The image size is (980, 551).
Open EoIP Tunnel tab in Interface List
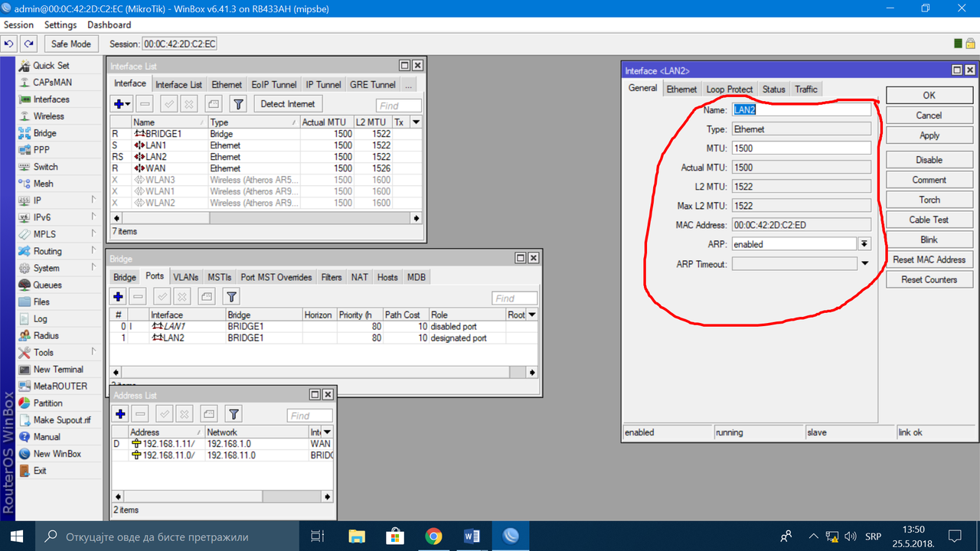click(x=274, y=84)
